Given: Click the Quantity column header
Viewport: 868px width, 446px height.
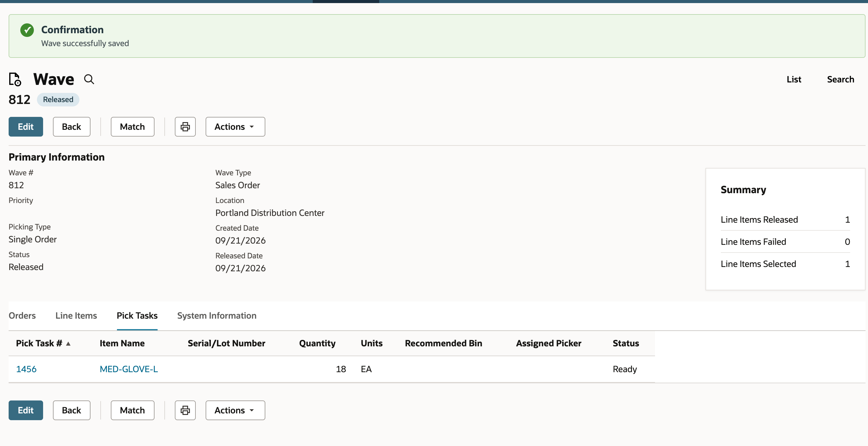Looking at the screenshot, I should [x=317, y=343].
